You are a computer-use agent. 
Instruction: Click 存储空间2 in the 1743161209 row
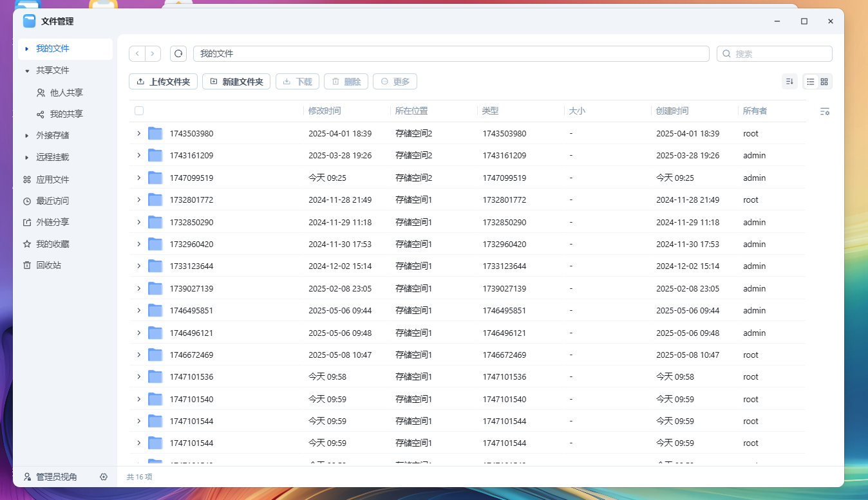pyautogui.click(x=413, y=156)
